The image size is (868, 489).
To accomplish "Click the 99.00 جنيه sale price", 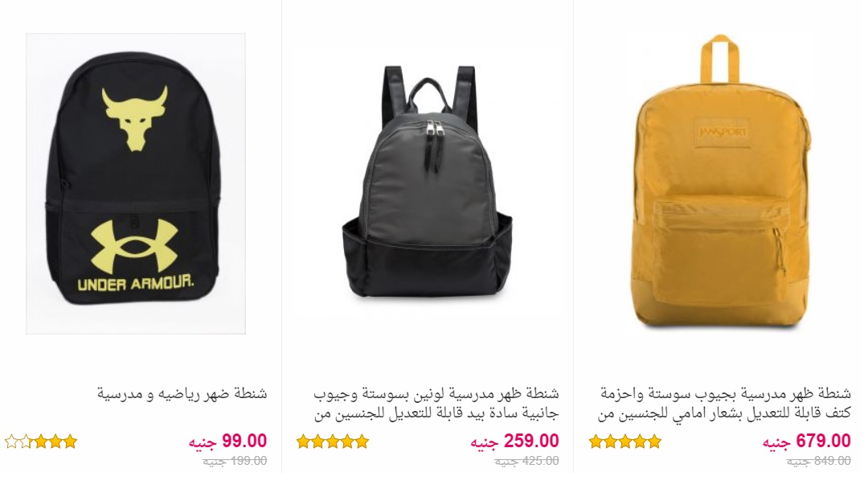I will tap(228, 442).
